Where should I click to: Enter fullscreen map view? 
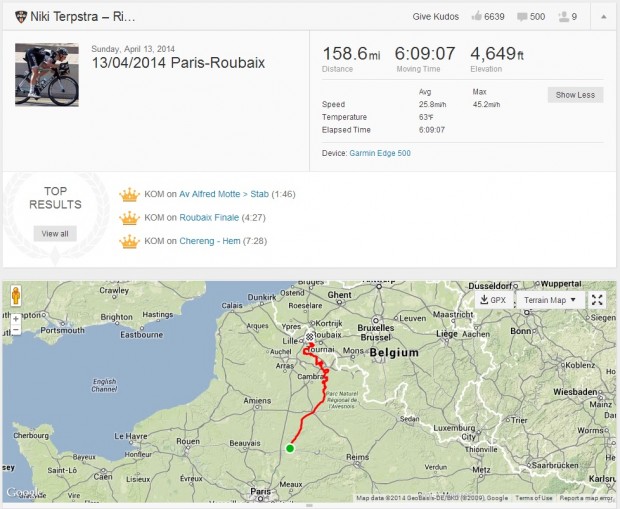pos(597,300)
